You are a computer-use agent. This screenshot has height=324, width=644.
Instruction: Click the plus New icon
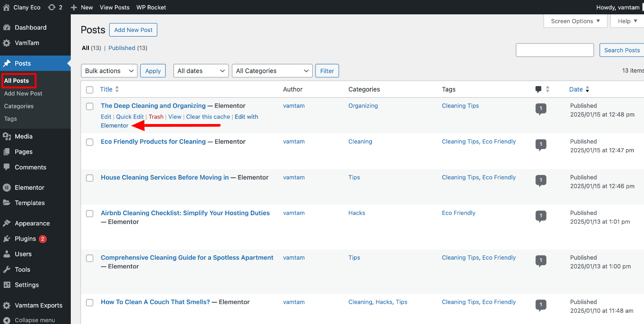pyautogui.click(x=74, y=7)
